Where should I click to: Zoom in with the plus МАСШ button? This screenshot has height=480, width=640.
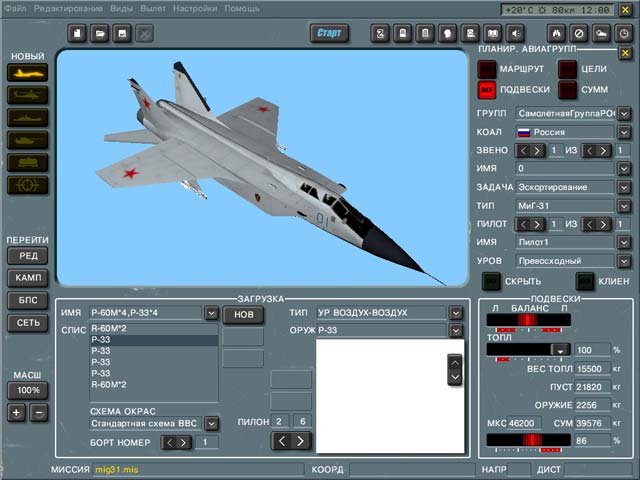(x=16, y=412)
